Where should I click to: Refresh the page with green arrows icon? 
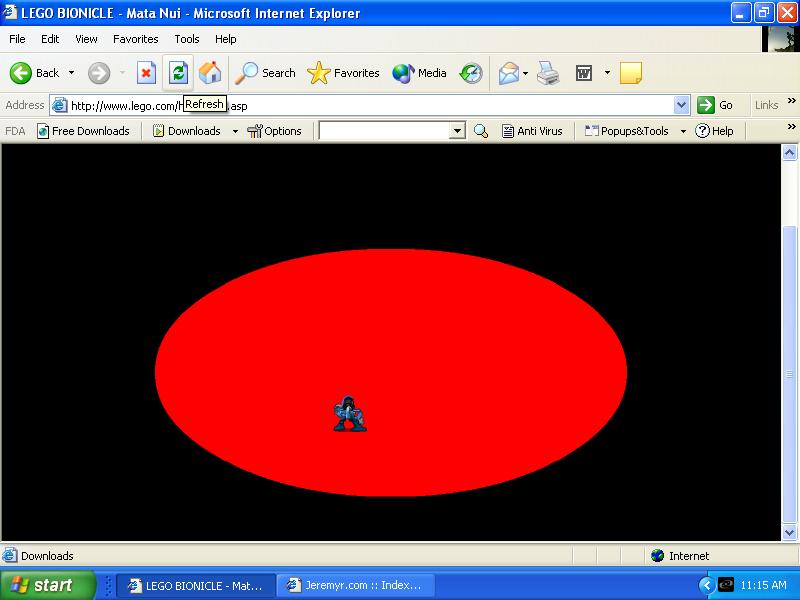178,73
